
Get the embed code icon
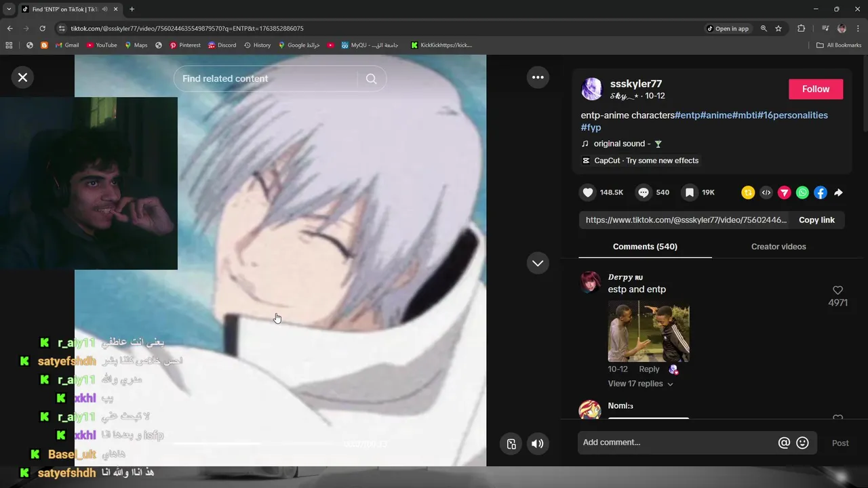coord(766,192)
